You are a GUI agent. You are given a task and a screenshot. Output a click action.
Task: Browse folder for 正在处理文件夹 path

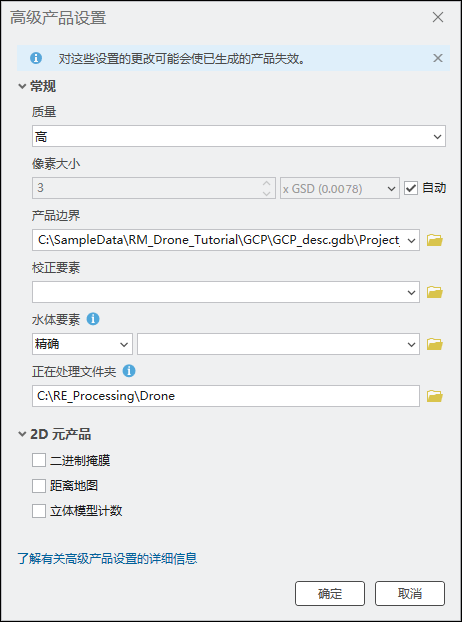tap(435, 396)
